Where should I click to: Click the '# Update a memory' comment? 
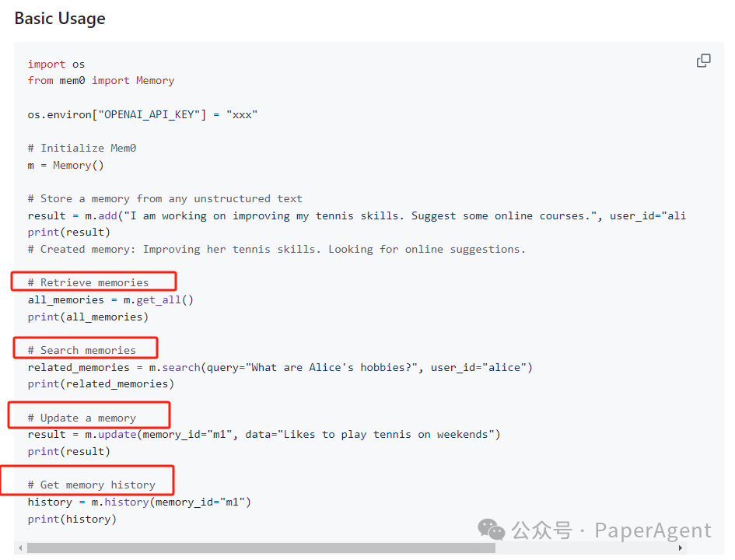(x=82, y=418)
